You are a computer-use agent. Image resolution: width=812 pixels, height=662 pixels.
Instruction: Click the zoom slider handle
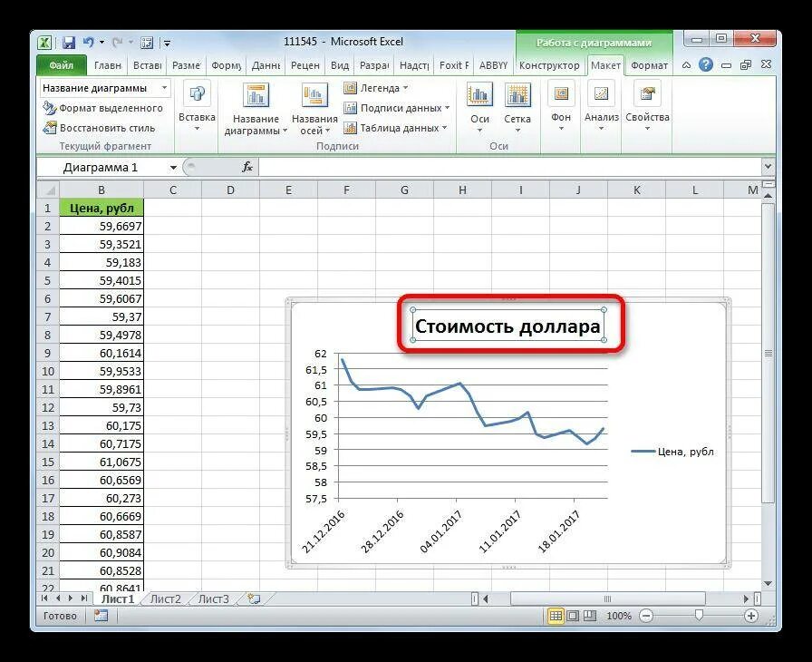coord(699,616)
